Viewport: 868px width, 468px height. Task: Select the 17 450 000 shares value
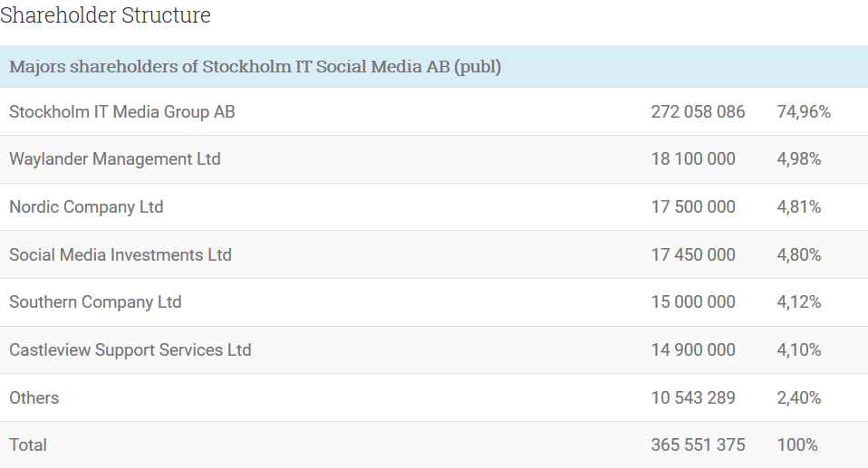click(x=693, y=255)
